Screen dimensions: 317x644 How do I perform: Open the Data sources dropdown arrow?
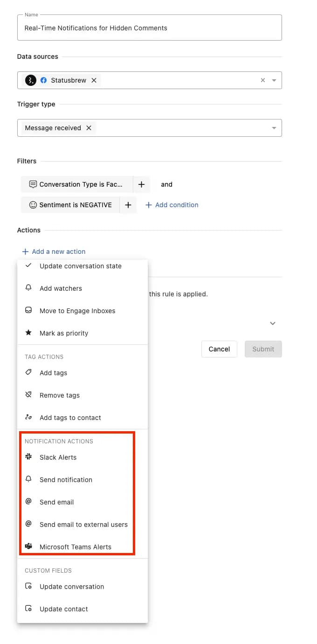pos(274,80)
